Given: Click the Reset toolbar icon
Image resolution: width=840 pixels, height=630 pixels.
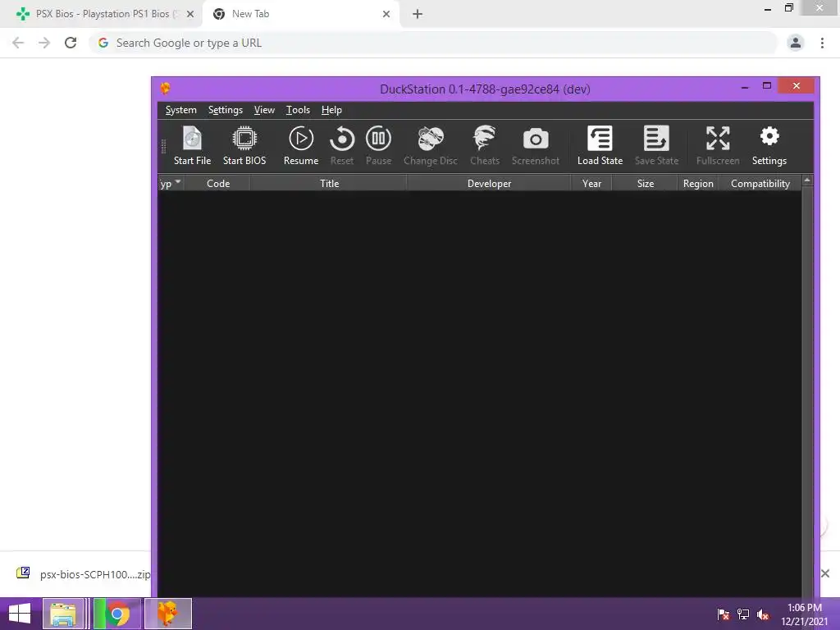Looking at the screenshot, I should coord(342,145).
